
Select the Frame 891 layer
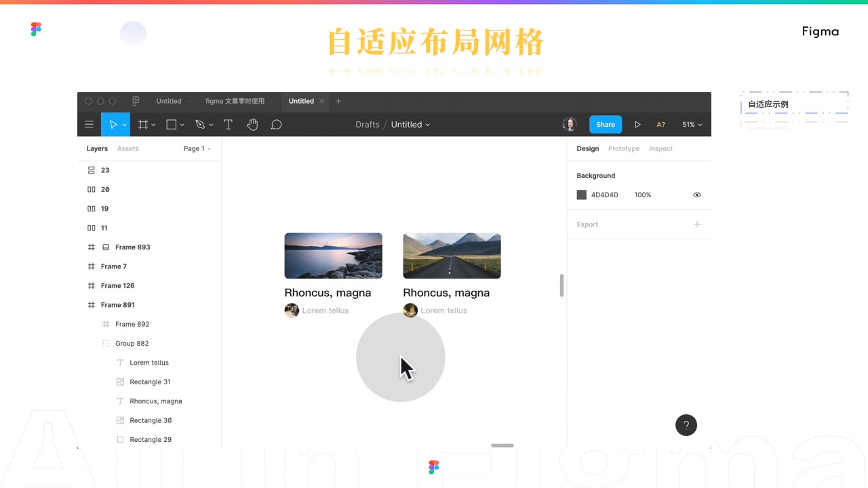pyautogui.click(x=118, y=305)
